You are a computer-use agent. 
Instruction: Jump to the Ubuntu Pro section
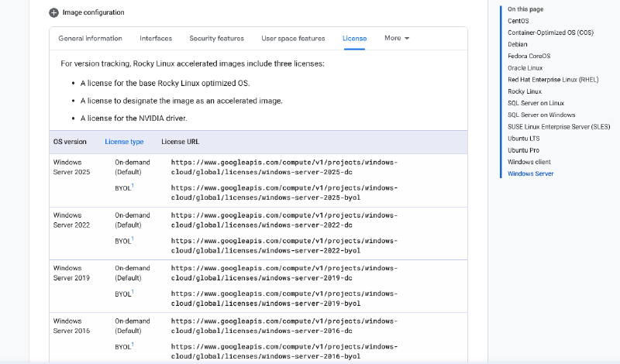click(x=524, y=150)
